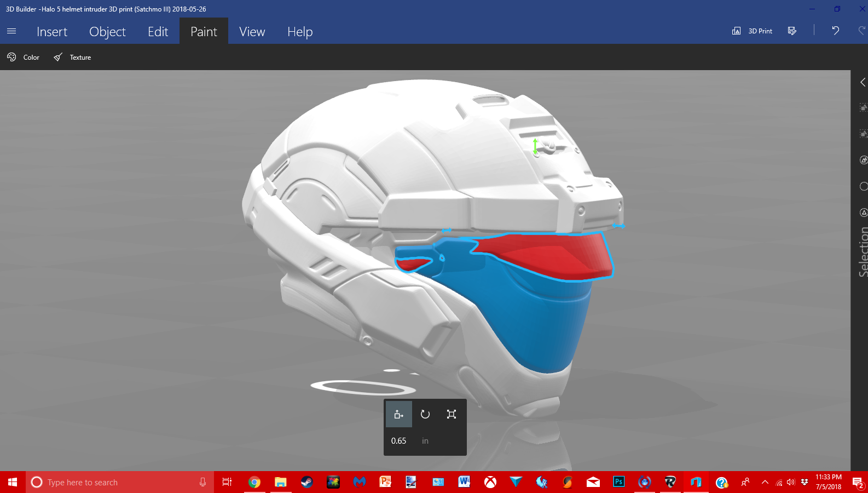Open the volume control
This screenshot has height=493, width=868.
[x=791, y=482]
